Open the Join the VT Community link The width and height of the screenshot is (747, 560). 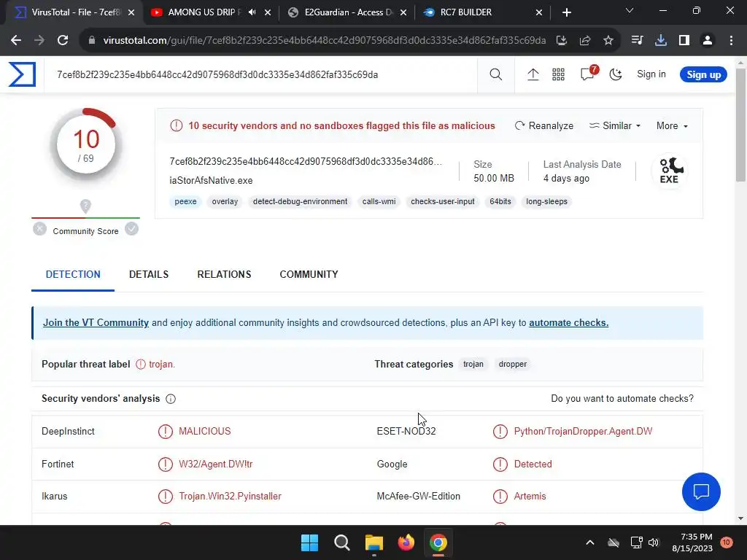[96, 322]
